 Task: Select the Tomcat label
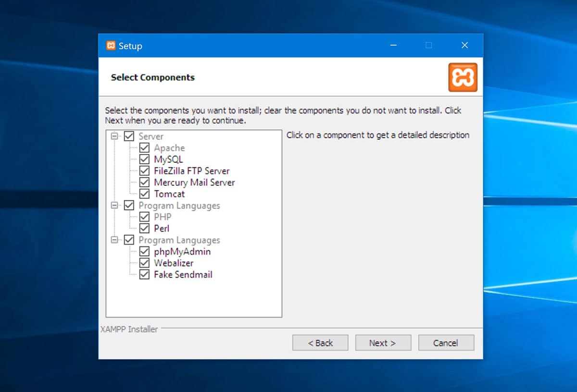click(169, 194)
